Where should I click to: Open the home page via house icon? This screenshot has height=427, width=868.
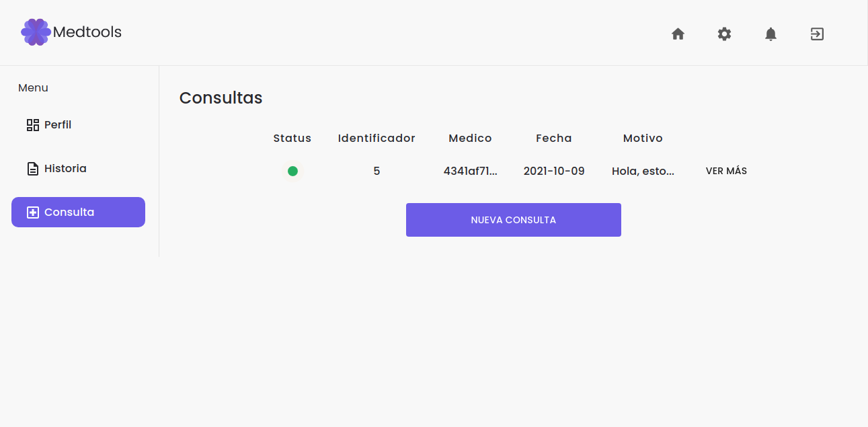(x=678, y=34)
